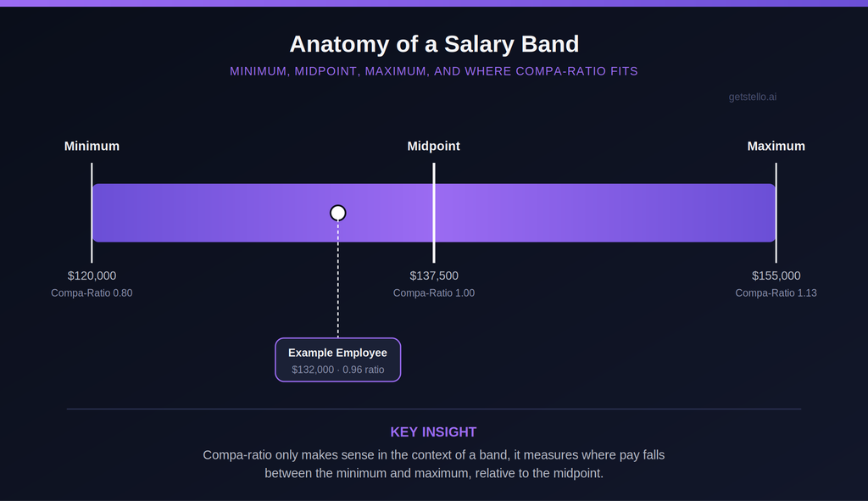This screenshot has width=868, height=501.
Task: Click the maximum vertical white line
Action: click(x=776, y=213)
